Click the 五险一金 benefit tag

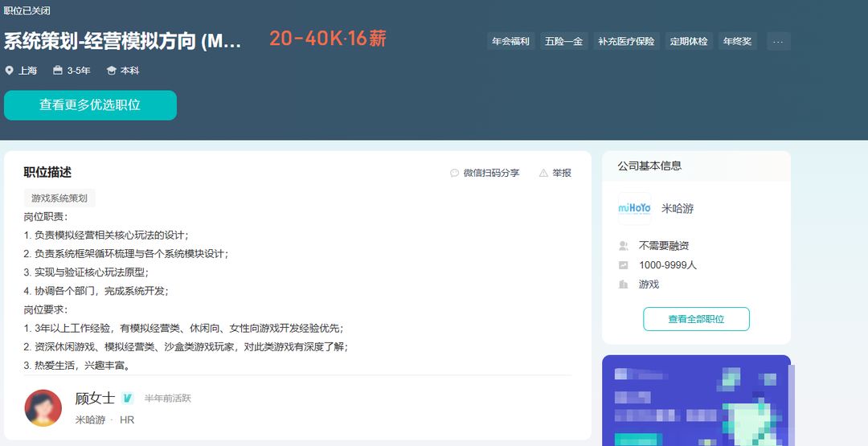(564, 42)
